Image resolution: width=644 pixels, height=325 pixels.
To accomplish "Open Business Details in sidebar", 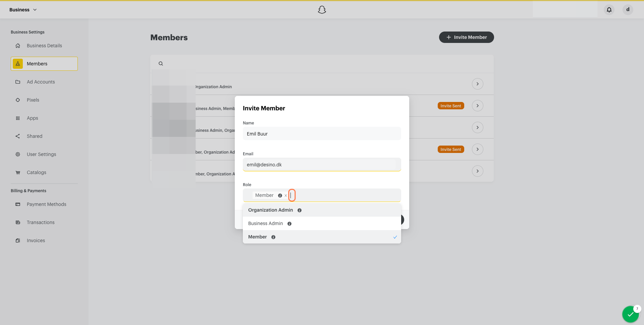I will click(x=44, y=46).
